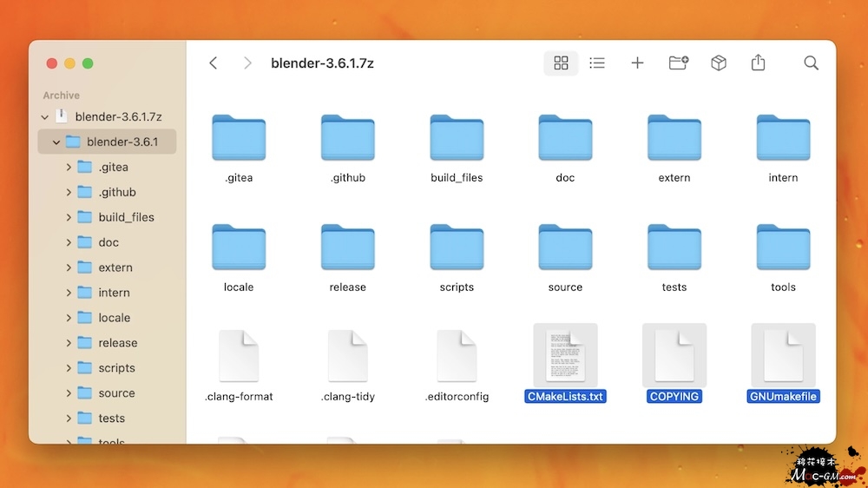
Task: Create a new folder in archive
Action: click(678, 63)
